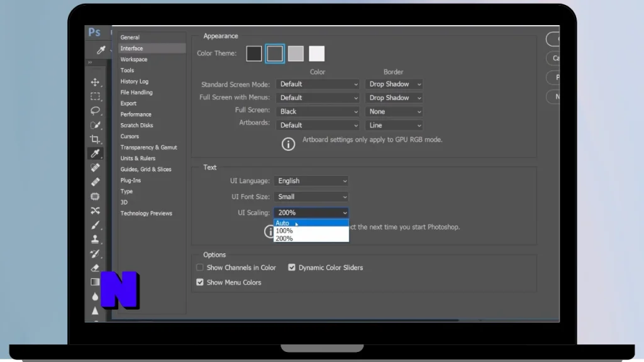
Task: Choose the darkest color theme swatch
Action: pyautogui.click(x=254, y=54)
